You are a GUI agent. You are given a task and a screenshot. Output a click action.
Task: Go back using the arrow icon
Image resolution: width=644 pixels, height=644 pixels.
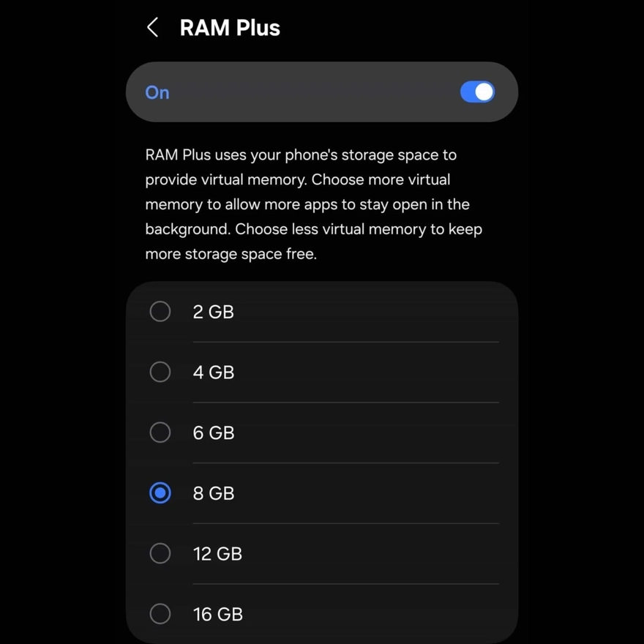[x=153, y=28]
